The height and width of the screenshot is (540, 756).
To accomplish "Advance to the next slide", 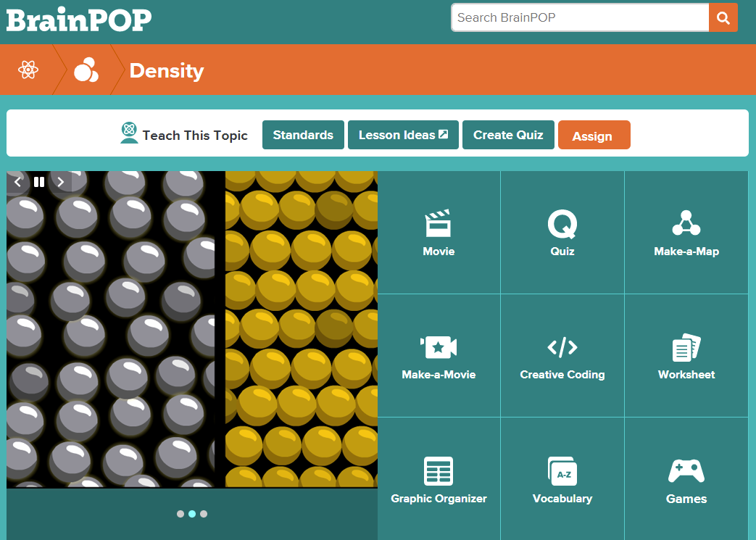I will 61,182.
